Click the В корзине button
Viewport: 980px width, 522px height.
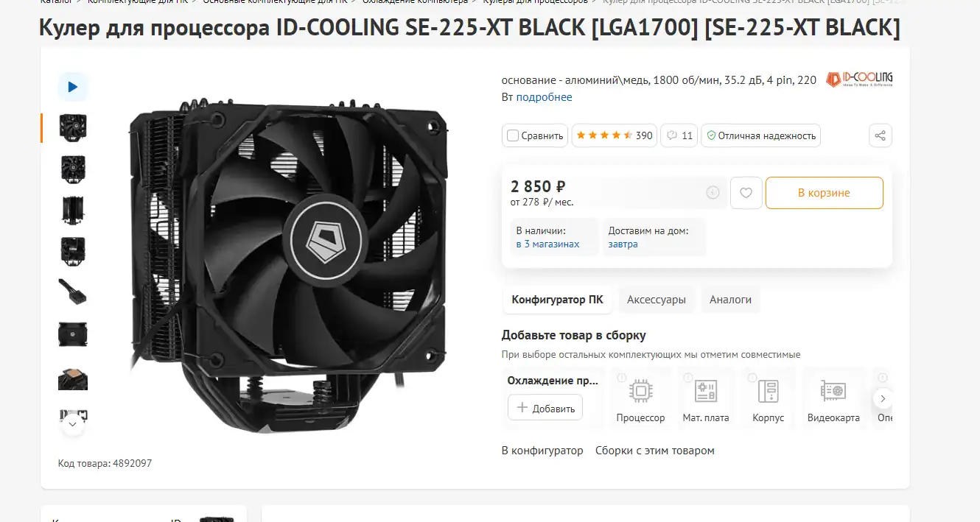824,193
